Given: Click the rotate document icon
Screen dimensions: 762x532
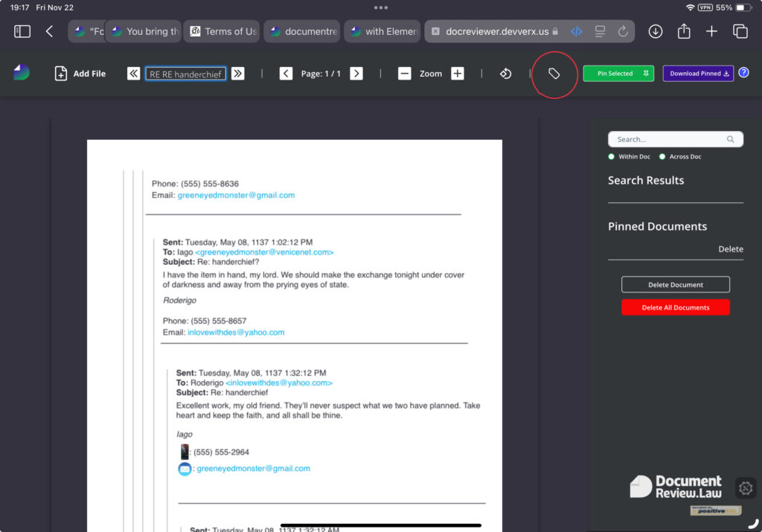Looking at the screenshot, I should [x=505, y=74].
